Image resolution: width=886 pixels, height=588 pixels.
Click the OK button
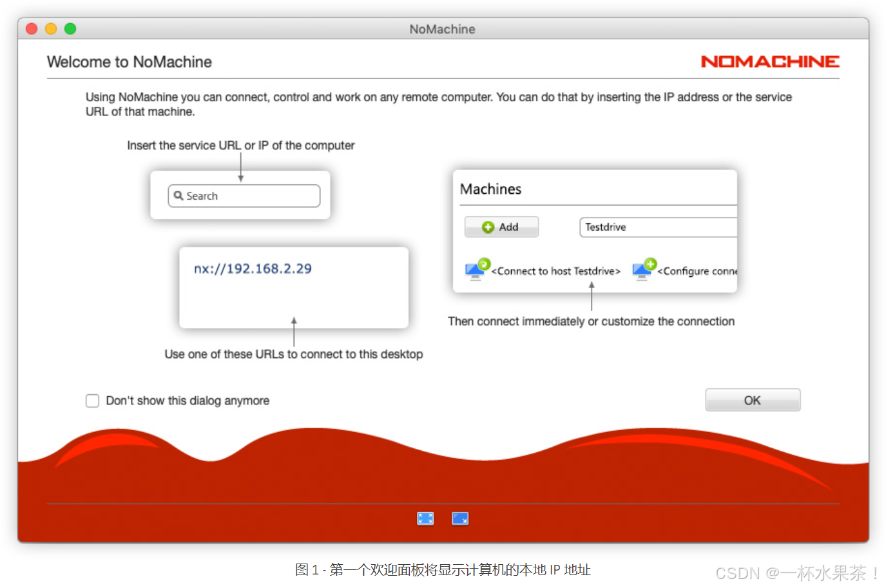(x=753, y=400)
